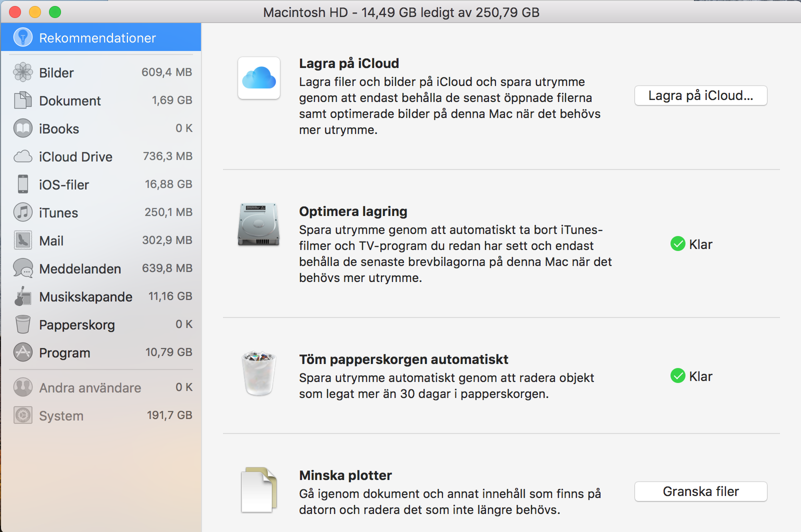Click the Minska plotter heading

tap(345, 475)
